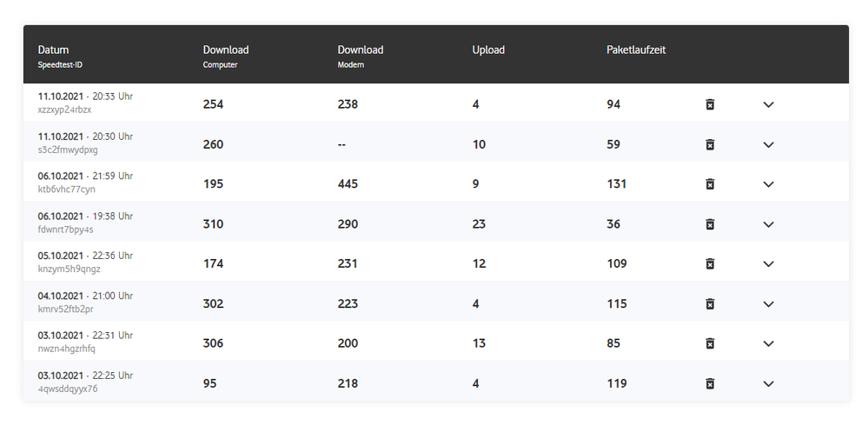Delete the speedtest entry xzzxyp24rbzx

(x=710, y=104)
